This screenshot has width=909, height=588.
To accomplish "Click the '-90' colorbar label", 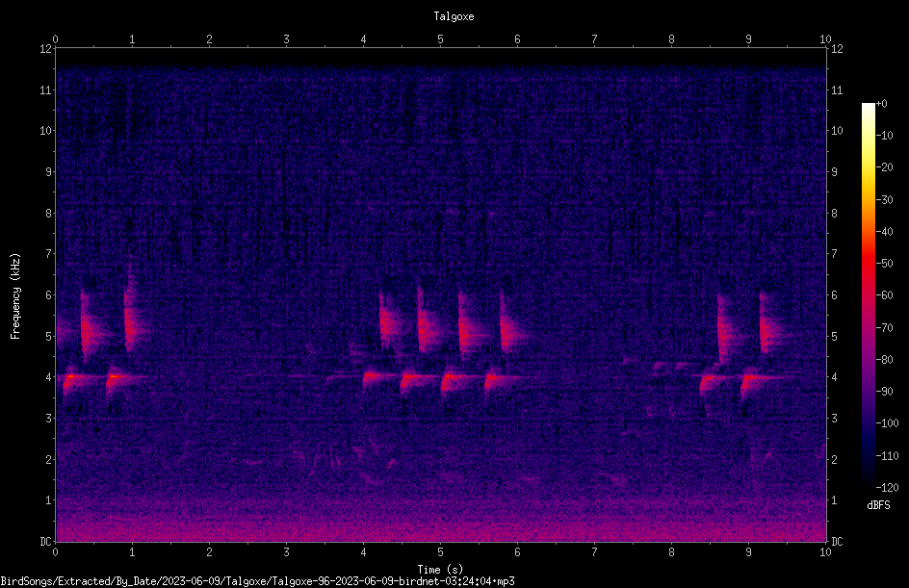I will [884, 392].
